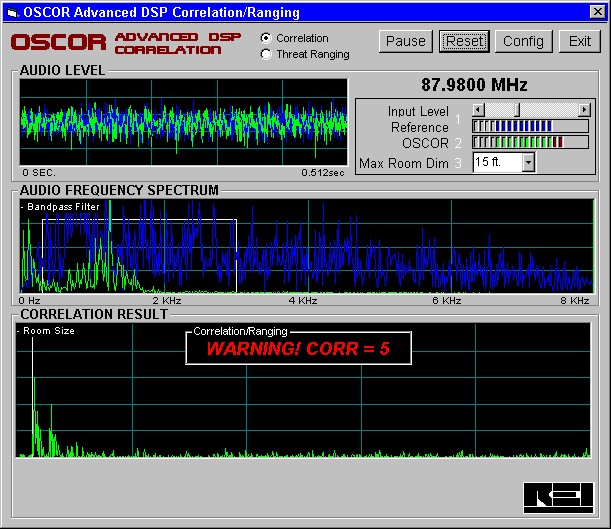Screen dimensions: 611x529
Task: Click the 87.9800 MHz frequency readout
Action: (x=474, y=85)
